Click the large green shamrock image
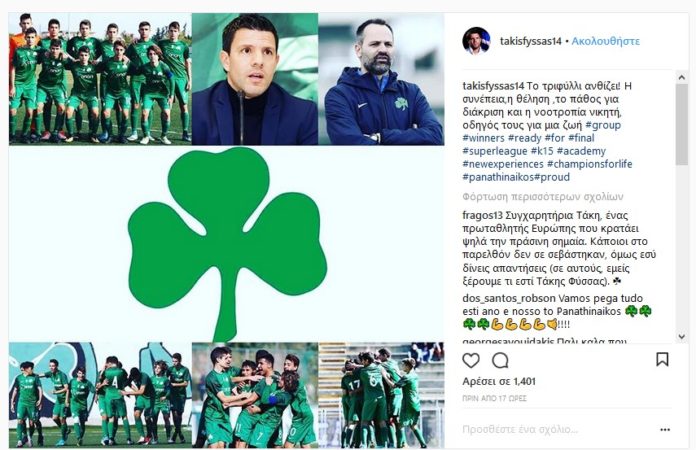The height and width of the screenshot is (450, 696). [227, 244]
